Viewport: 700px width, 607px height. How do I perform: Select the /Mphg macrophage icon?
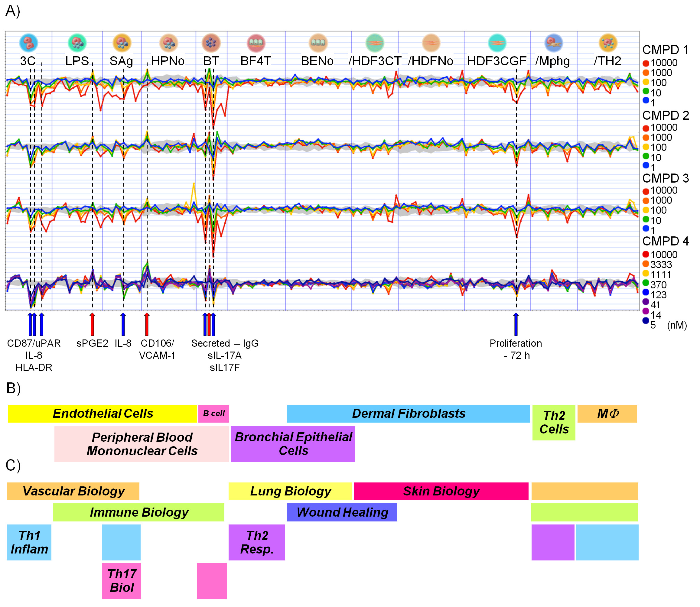553,43
